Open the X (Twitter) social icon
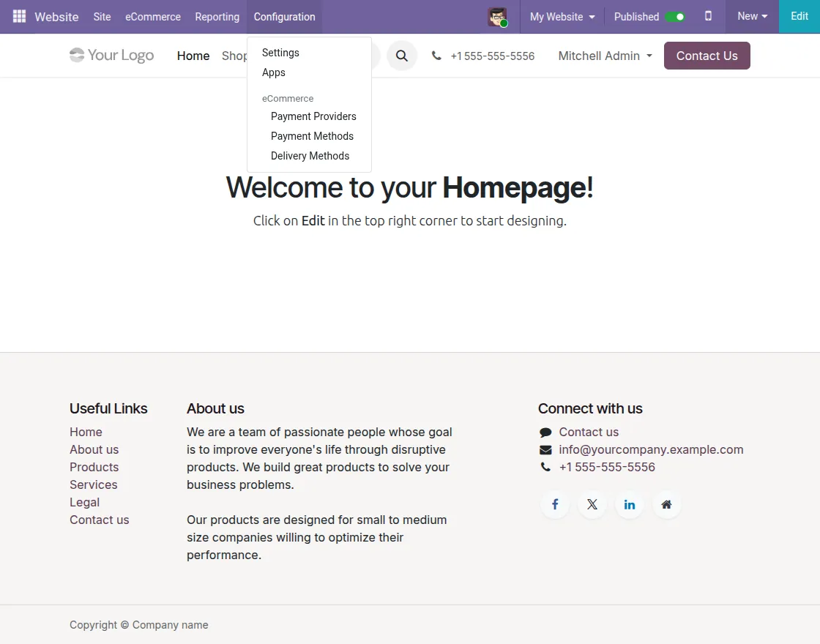820x644 pixels. (592, 504)
